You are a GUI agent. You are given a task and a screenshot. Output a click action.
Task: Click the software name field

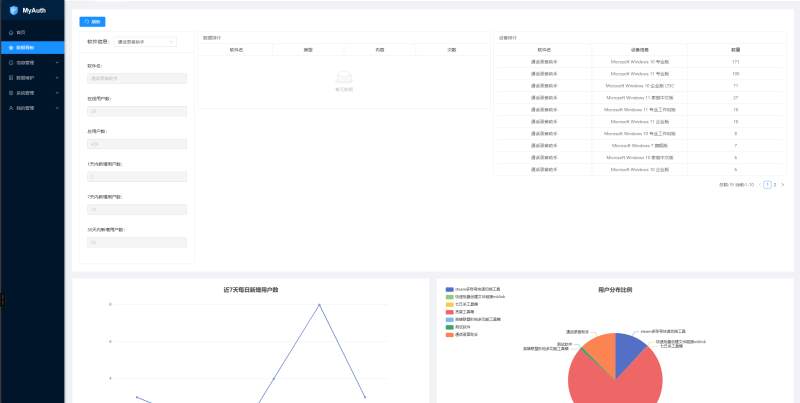pos(137,79)
